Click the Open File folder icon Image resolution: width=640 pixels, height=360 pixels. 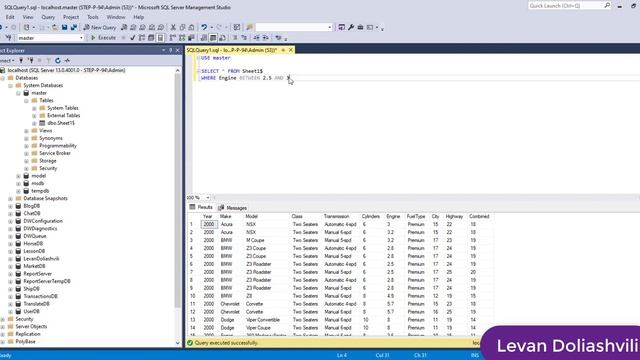pos(55,27)
